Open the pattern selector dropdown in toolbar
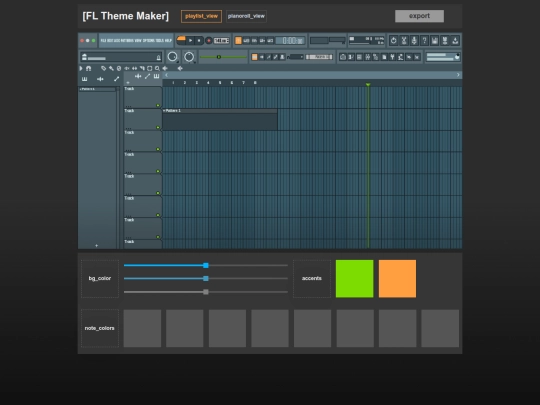540x405 pixels. click(x=319, y=57)
